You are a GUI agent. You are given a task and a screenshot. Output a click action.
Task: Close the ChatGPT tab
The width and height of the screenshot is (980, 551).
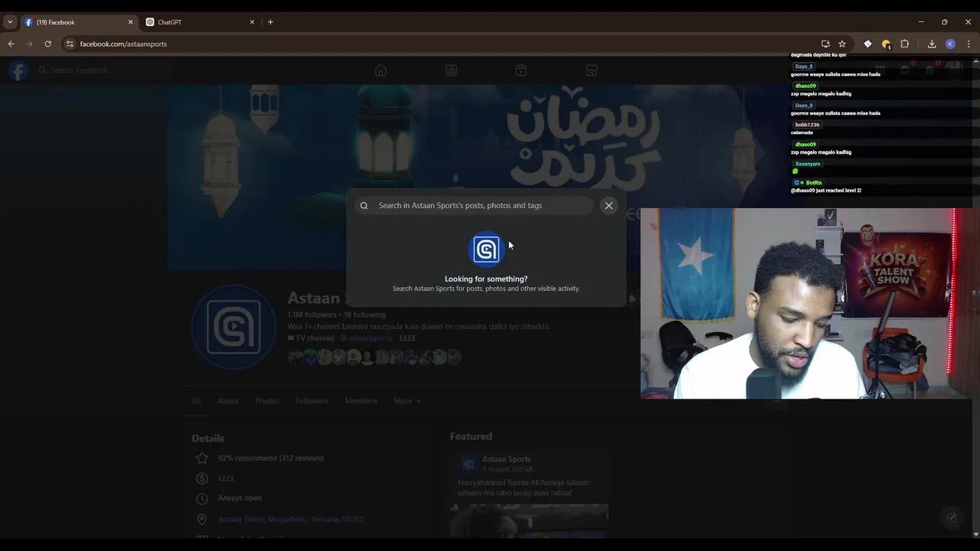coord(252,22)
